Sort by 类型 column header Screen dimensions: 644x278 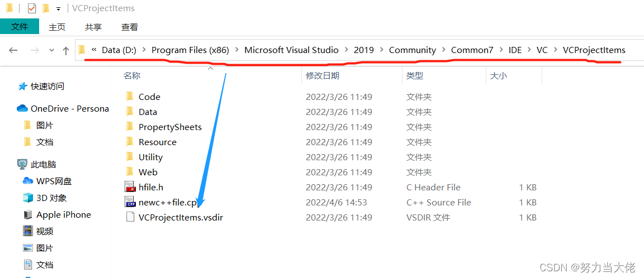(415, 75)
